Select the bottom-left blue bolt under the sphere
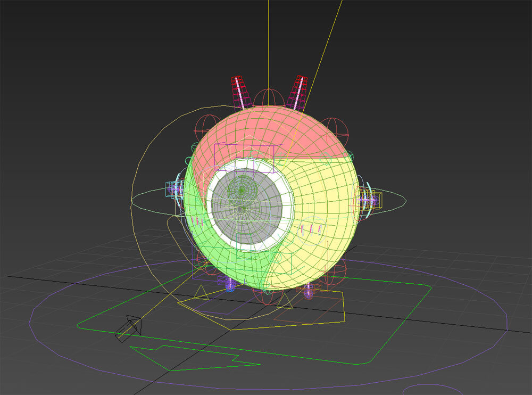Screen dimensions: 532x395 point(230,284)
